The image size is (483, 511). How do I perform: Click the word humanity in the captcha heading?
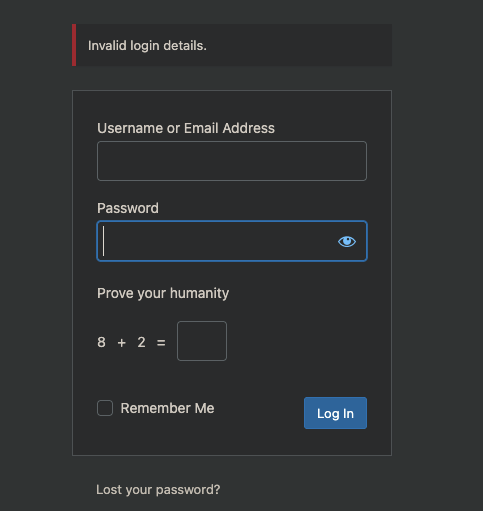[x=199, y=294]
